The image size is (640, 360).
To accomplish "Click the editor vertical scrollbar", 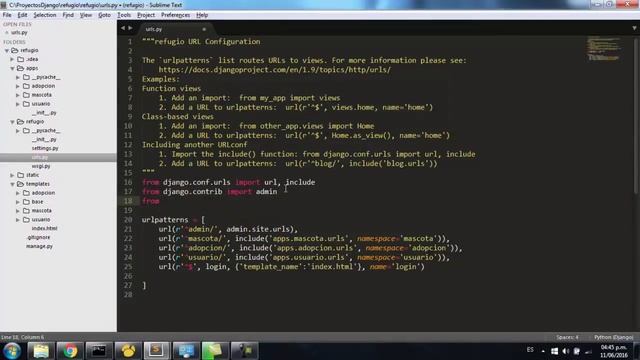I will (636, 116).
